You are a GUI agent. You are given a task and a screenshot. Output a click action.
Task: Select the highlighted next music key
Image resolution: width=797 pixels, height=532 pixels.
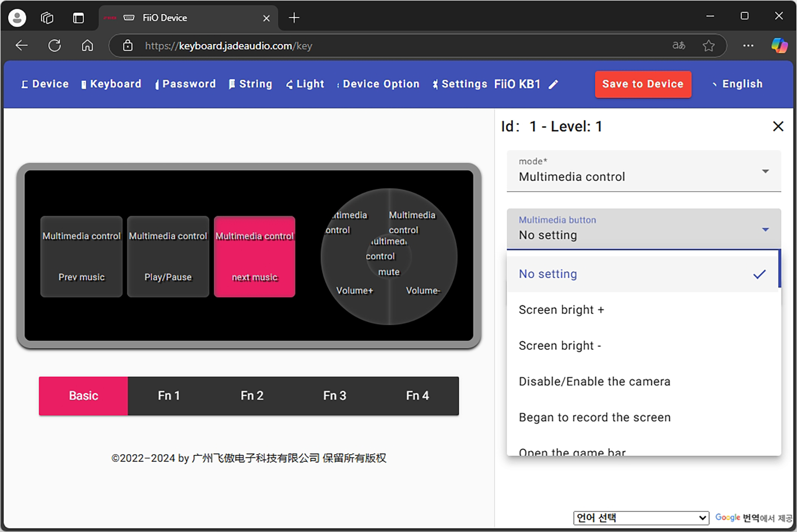point(255,257)
